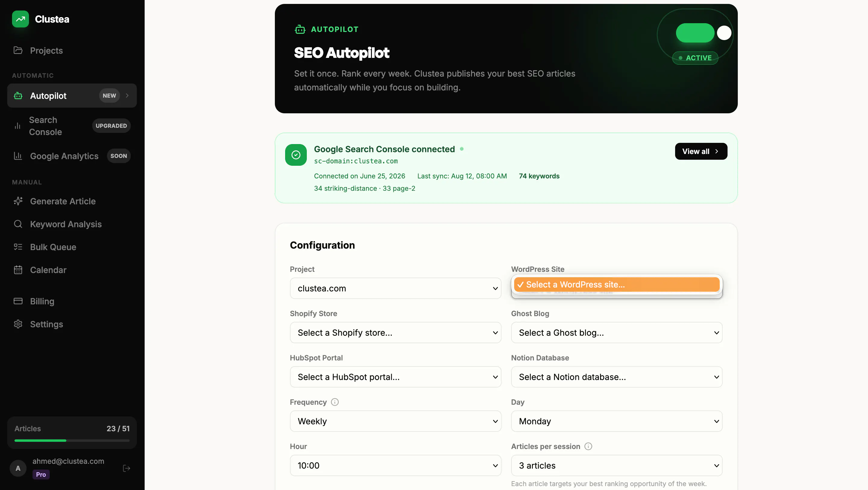Open Keyword Analysis page

tap(72, 224)
